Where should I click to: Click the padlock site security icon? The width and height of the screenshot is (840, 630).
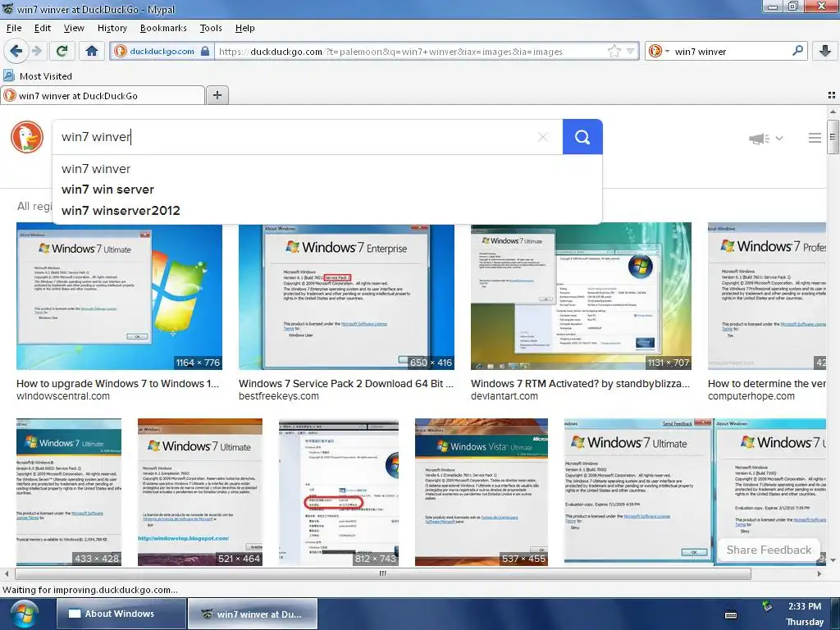point(204,52)
